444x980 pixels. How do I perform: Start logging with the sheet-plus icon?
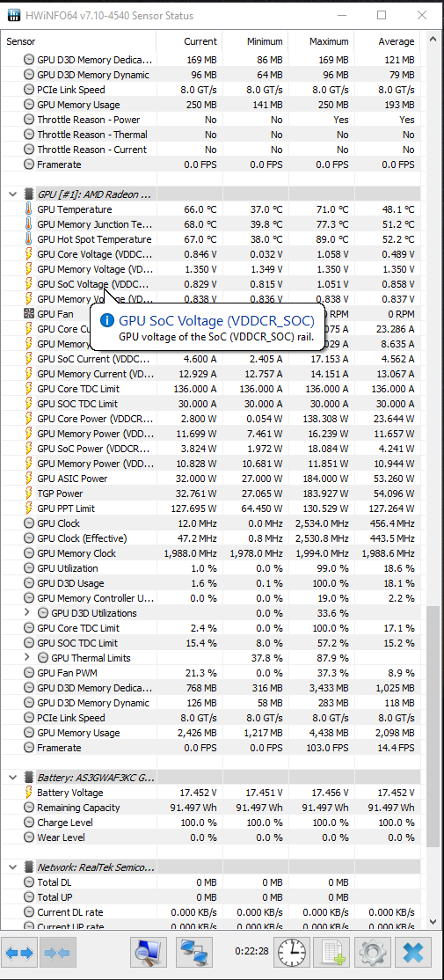pos(331,953)
